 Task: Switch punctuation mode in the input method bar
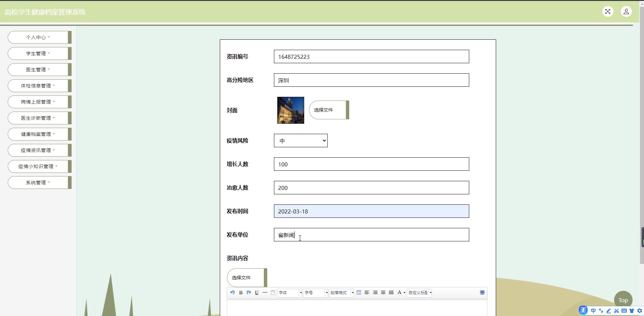[601, 311]
